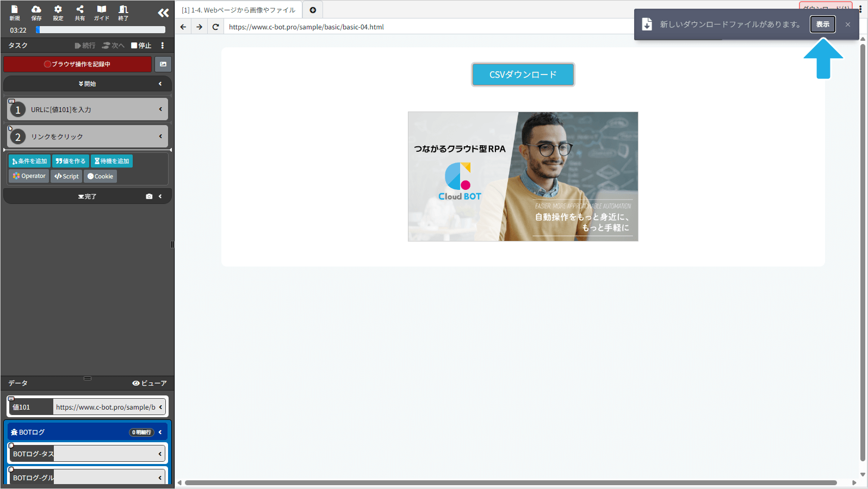Create a new BOT with 新規 icon
The height and width of the screenshot is (489, 868).
pyautogui.click(x=15, y=13)
